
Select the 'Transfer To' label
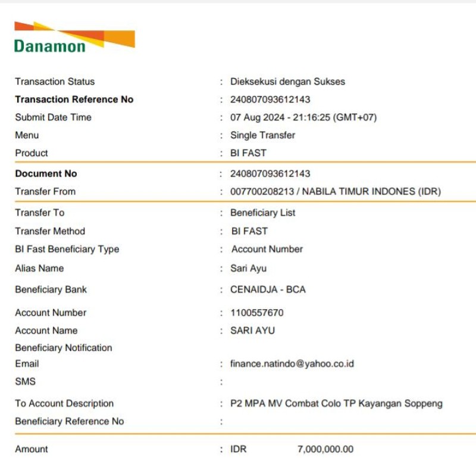coord(40,213)
